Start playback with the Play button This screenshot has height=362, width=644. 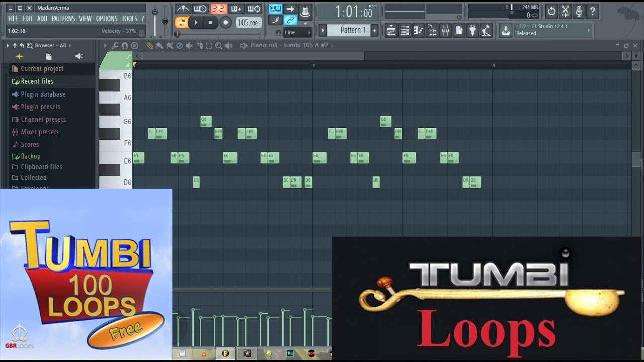tap(196, 22)
